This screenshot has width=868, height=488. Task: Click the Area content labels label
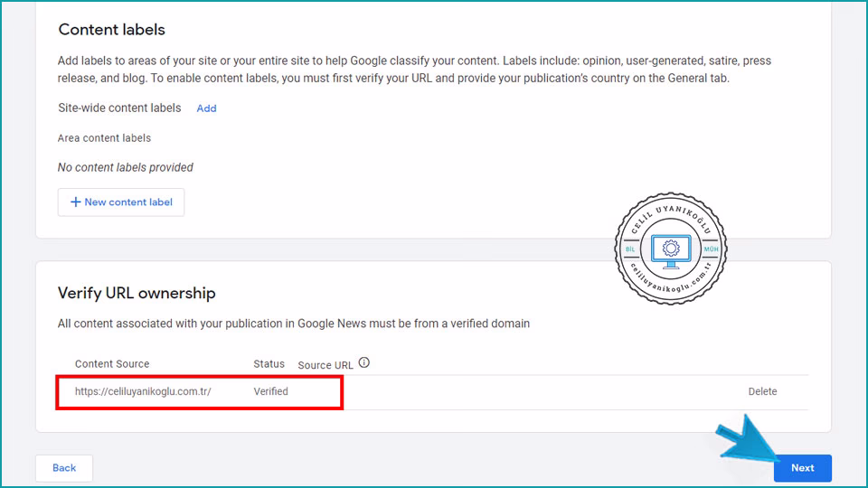click(x=104, y=138)
